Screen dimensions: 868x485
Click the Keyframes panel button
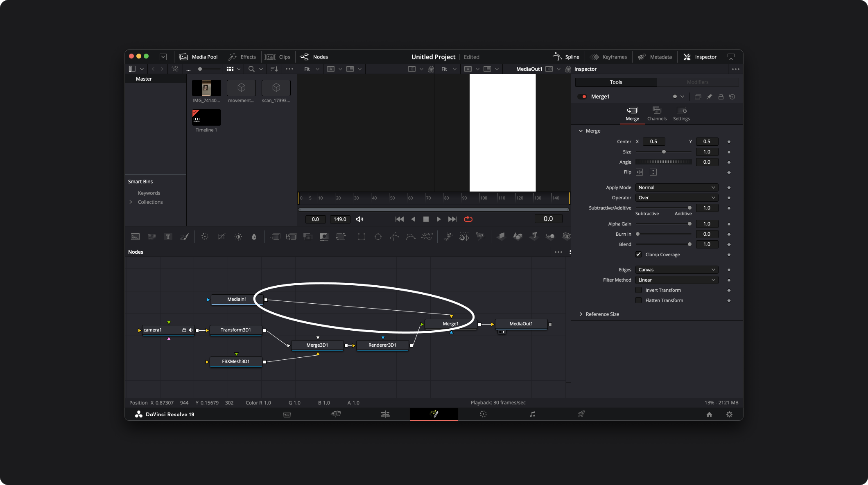pos(608,57)
